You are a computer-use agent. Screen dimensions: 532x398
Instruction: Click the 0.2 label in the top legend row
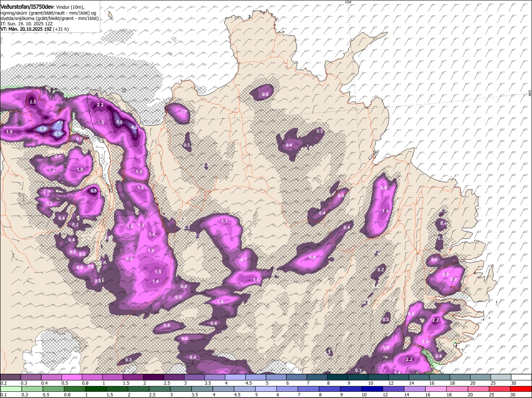coord(3,383)
